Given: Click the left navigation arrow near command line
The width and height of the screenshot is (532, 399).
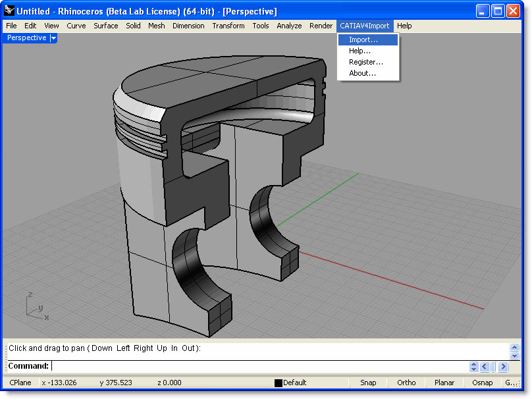Looking at the screenshot, I should 485,366.
